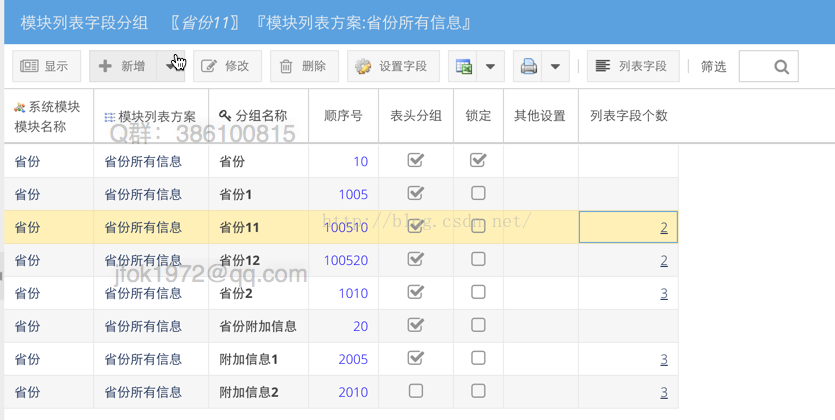The image size is (835, 420).
Task: Click the 锁定 column header
Action: (478, 116)
